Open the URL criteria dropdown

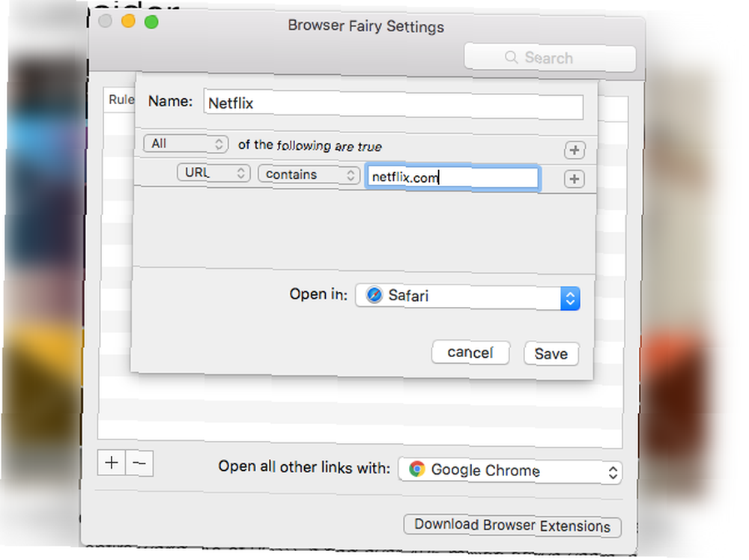213,172
